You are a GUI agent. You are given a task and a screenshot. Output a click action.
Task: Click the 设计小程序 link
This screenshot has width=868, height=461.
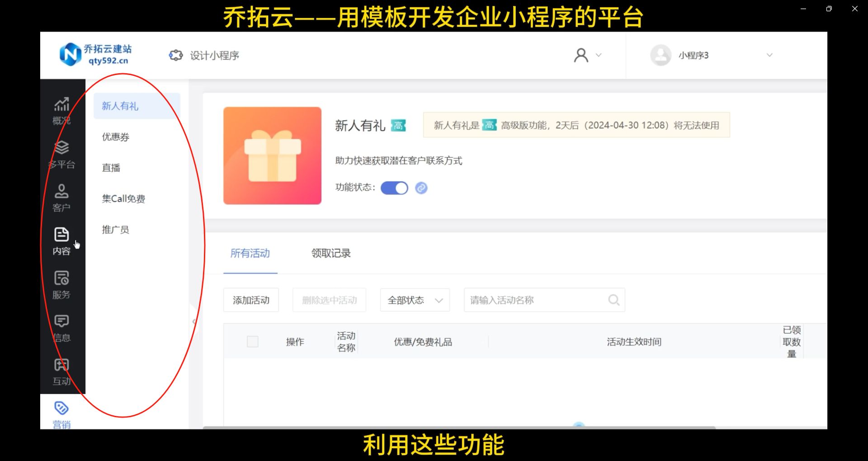coord(214,55)
